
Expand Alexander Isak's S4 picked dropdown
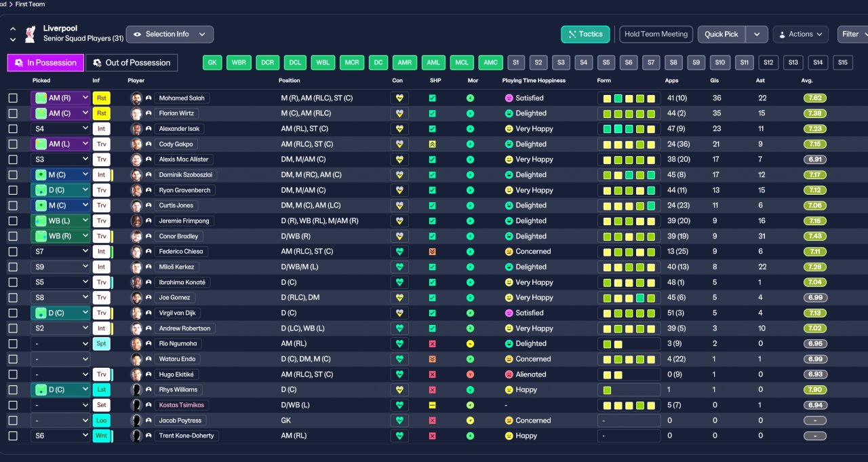click(x=60, y=129)
